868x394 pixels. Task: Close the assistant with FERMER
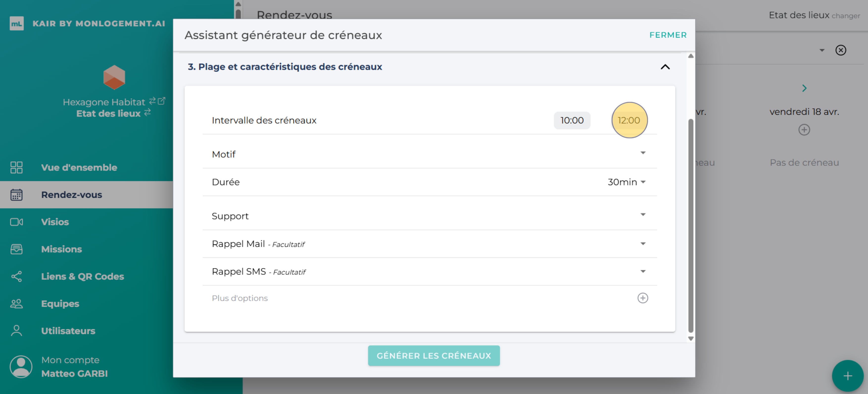668,35
